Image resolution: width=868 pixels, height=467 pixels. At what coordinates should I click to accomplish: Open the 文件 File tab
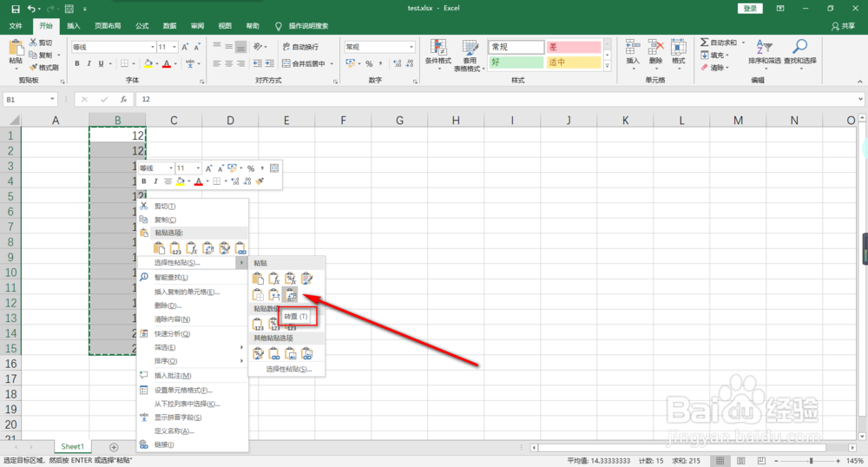[16, 26]
